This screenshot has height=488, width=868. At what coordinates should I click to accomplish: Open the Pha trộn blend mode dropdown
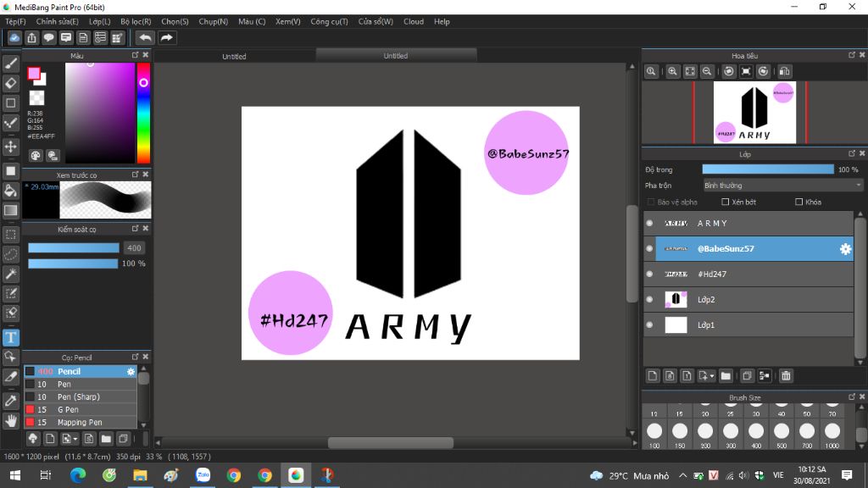coord(782,186)
